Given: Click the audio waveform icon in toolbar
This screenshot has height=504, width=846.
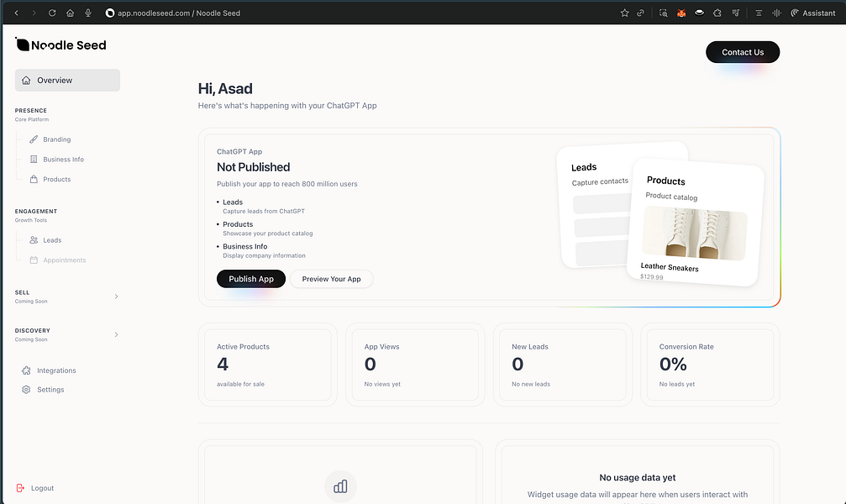Looking at the screenshot, I should (x=776, y=13).
